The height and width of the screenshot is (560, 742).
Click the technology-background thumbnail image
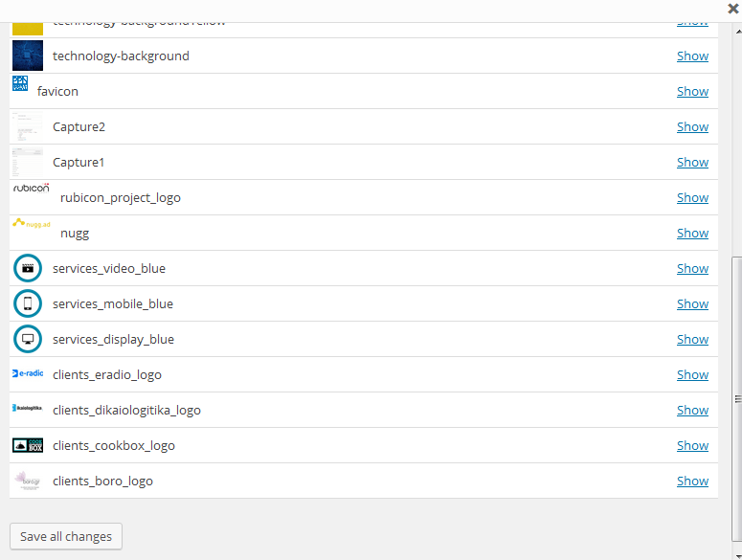(28, 56)
